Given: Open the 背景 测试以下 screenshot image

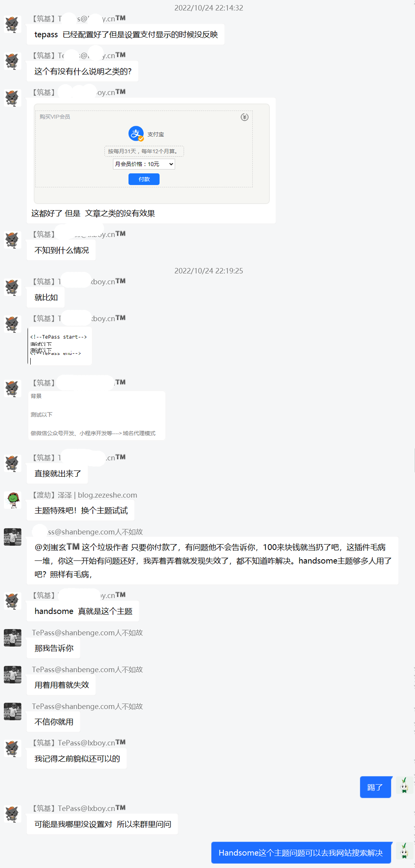Looking at the screenshot, I should point(96,415).
